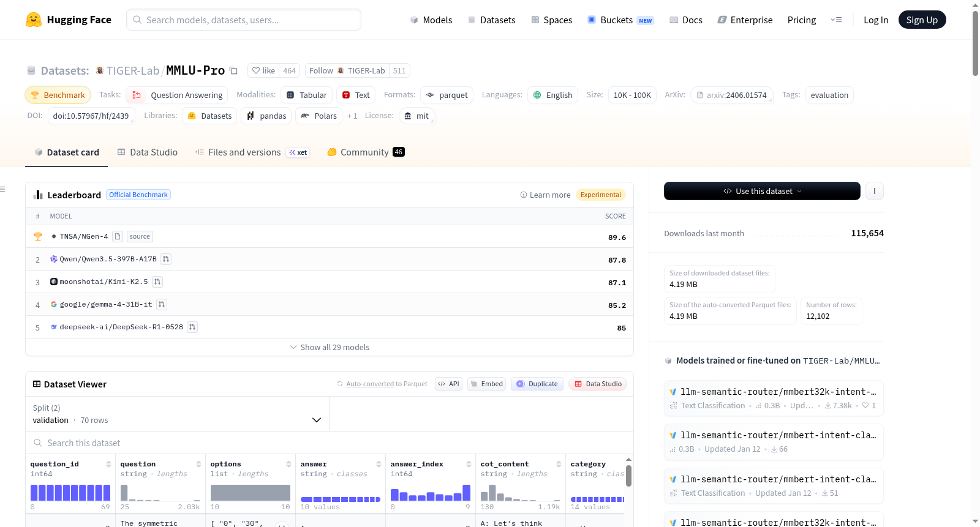
Task: Open the left sidebar table of contents icon
Action: [x=2, y=189]
